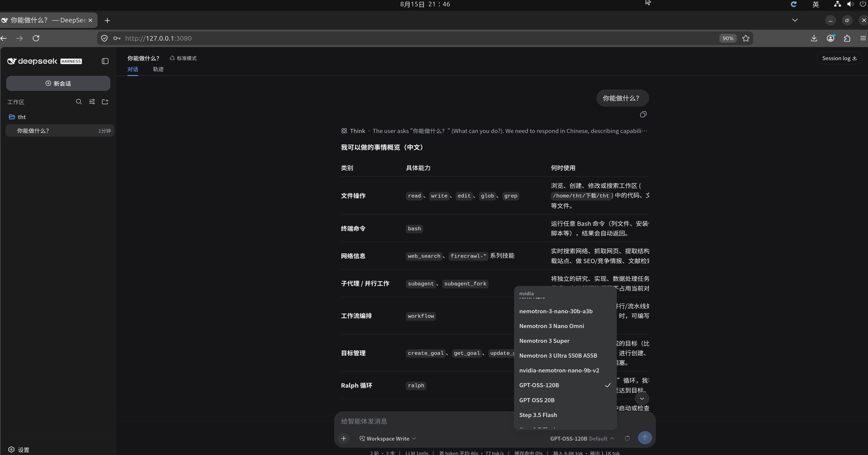Focus the 给智能体发消息 message input

point(425,421)
